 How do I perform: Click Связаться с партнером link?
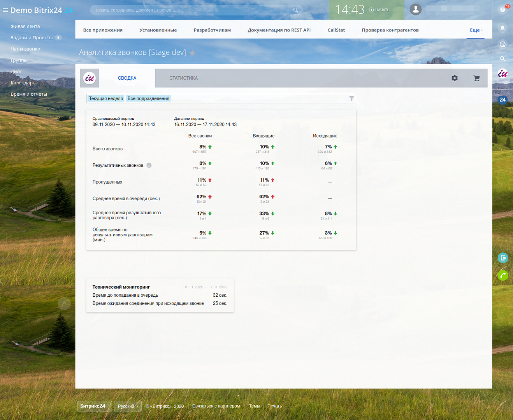[x=216, y=406]
